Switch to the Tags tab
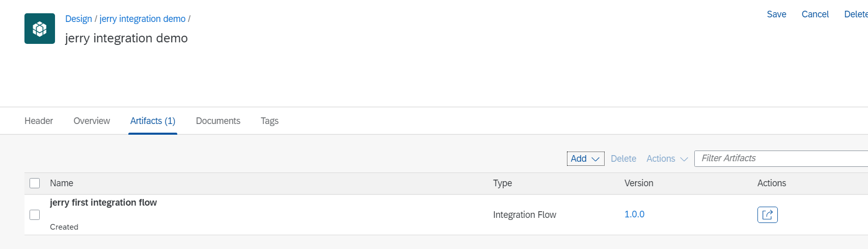The height and width of the screenshot is (249, 868). click(x=269, y=121)
